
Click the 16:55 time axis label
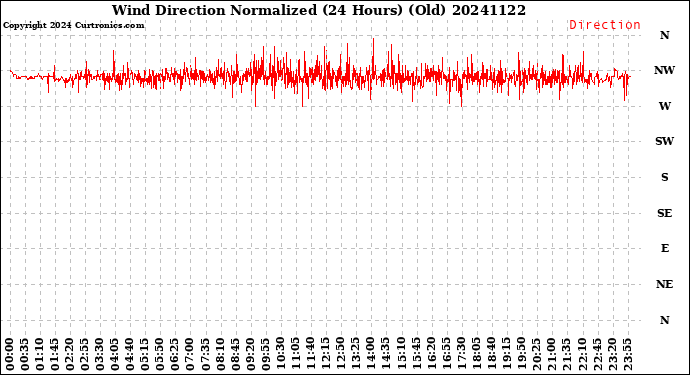(x=446, y=355)
